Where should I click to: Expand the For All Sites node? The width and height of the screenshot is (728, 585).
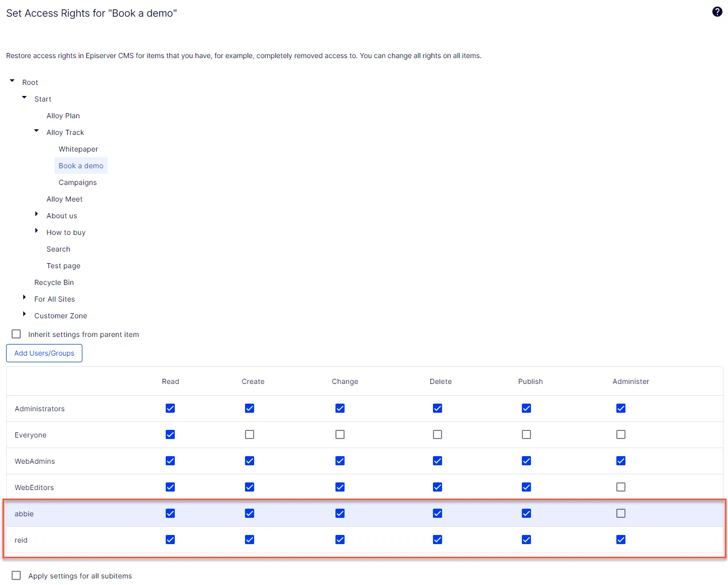(x=24, y=298)
